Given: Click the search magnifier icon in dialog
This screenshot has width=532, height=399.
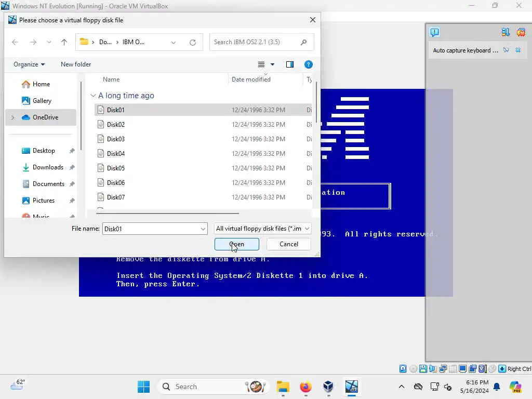Looking at the screenshot, I should (x=303, y=42).
